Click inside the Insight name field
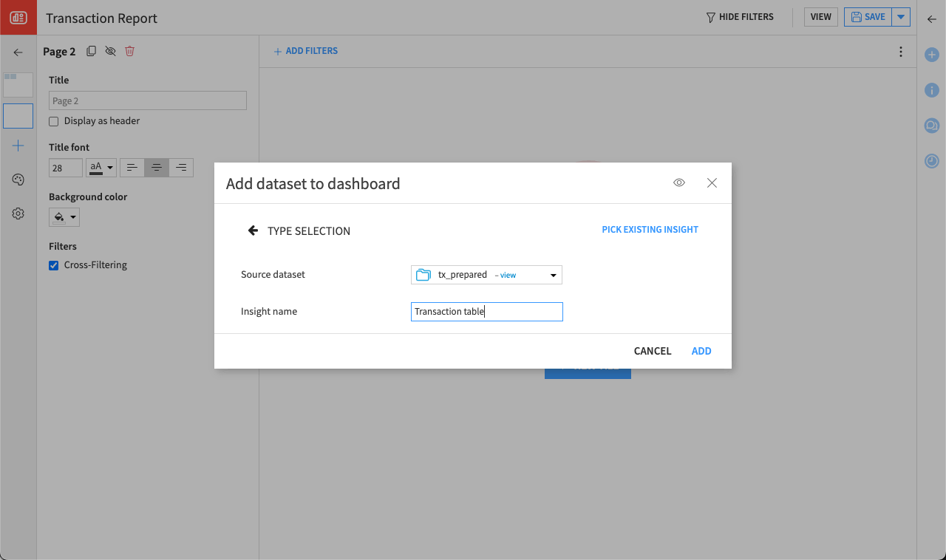The height and width of the screenshot is (560, 946). 486,311
